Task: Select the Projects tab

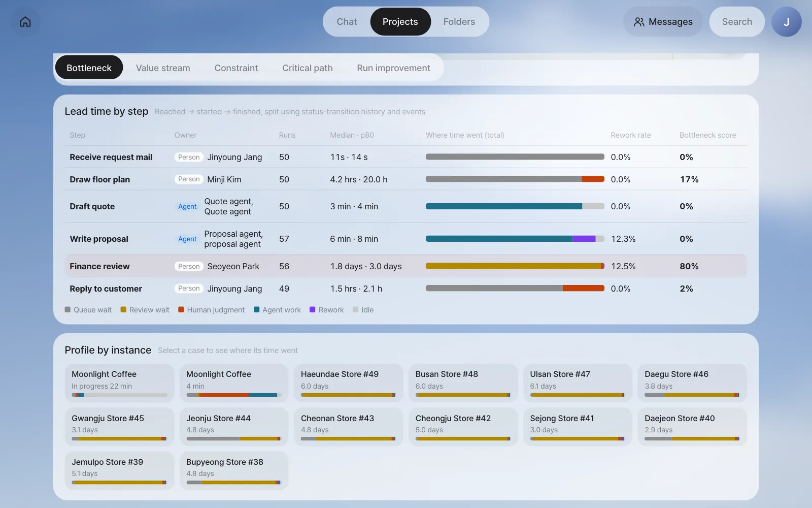Action: coord(400,22)
